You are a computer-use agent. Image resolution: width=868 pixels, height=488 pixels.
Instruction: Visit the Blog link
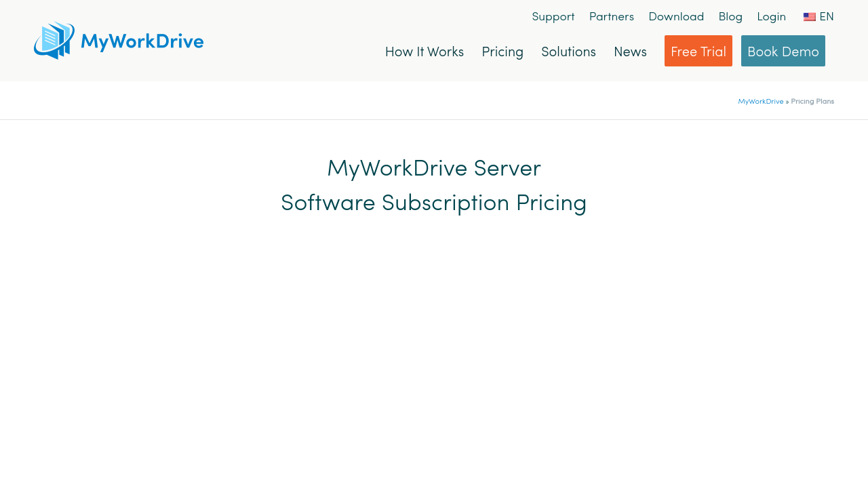coord(730,16)
